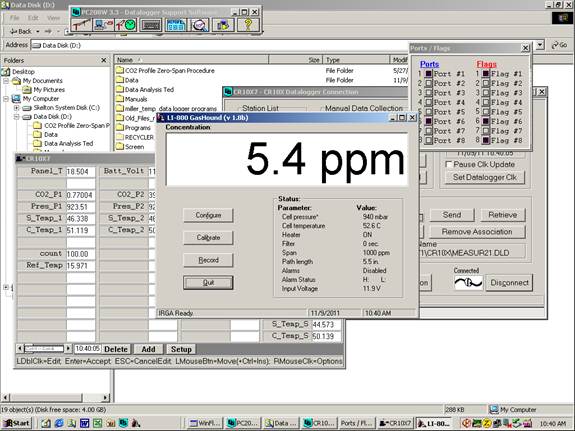Open the Back button history dropdown arrow
The height and width of the screenshot is (431, 575).
37,32
